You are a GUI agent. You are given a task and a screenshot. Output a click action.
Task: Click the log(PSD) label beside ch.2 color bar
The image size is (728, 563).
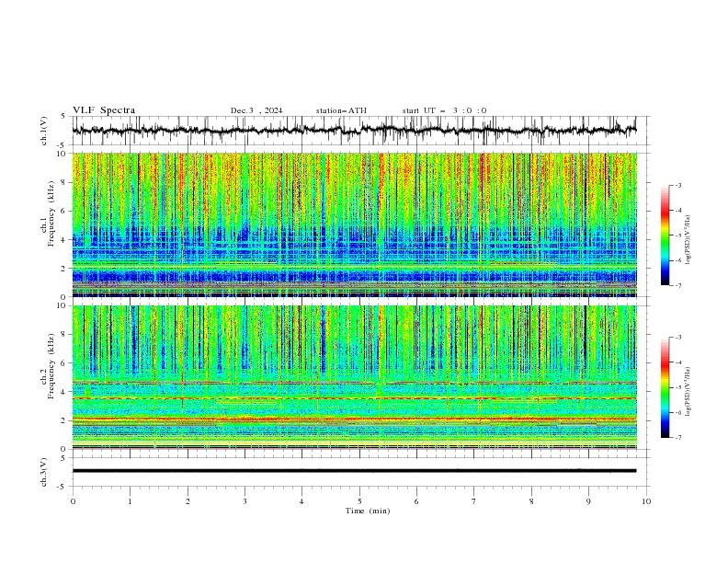[688, 392]
